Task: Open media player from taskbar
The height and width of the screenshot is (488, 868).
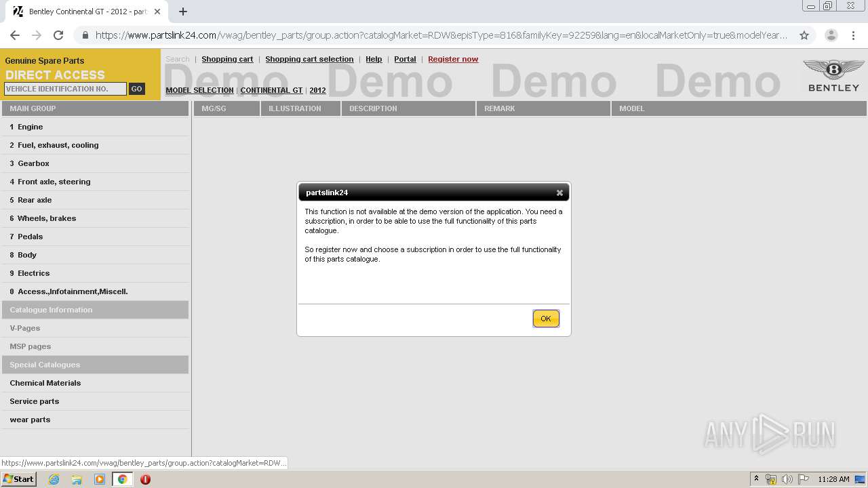Action: (x=100, y=479)
